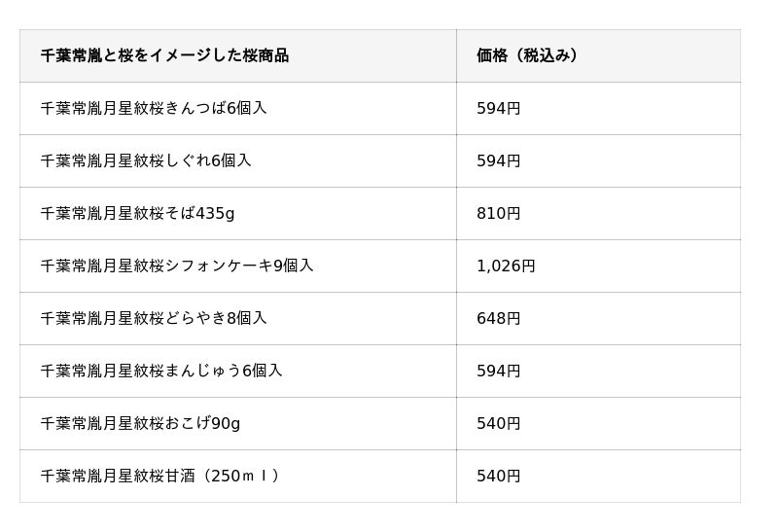Click the （250ｍｌ） text in the 甘酒 row
778x532 pixels.
click(241, 476)
